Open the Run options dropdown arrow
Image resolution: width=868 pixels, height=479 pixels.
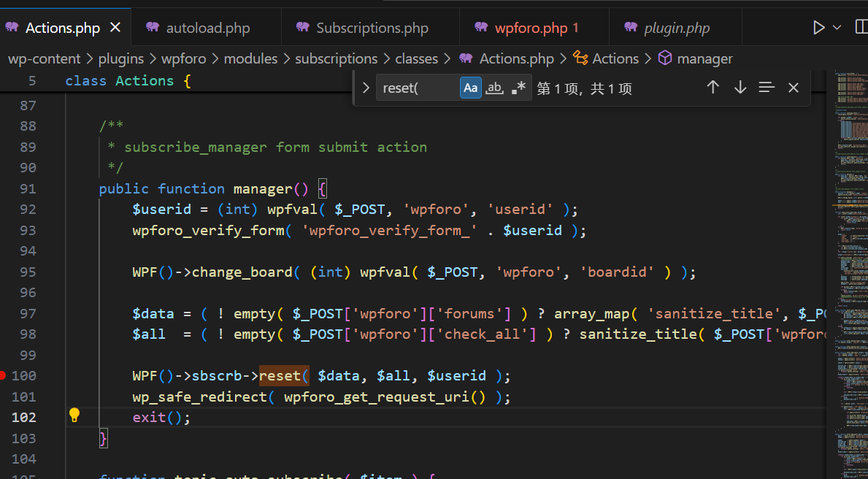coord(837,28)
